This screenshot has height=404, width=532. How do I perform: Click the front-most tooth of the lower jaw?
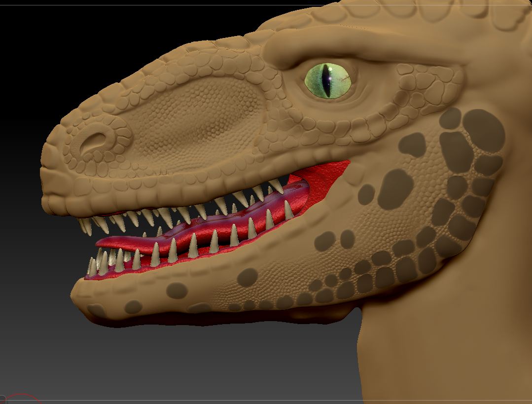click(x=92, y=267)
